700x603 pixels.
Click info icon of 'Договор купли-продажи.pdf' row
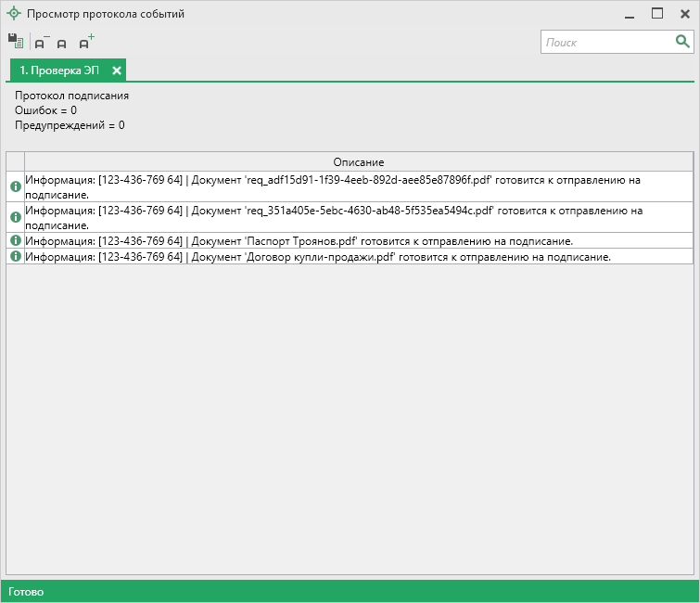click(x=15, y=257)
